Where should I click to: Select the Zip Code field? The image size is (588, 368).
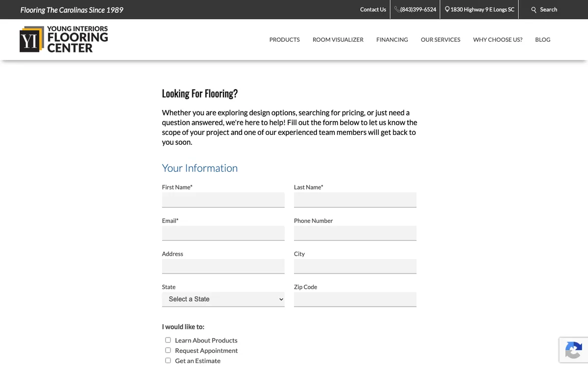[x=355, y=299]
